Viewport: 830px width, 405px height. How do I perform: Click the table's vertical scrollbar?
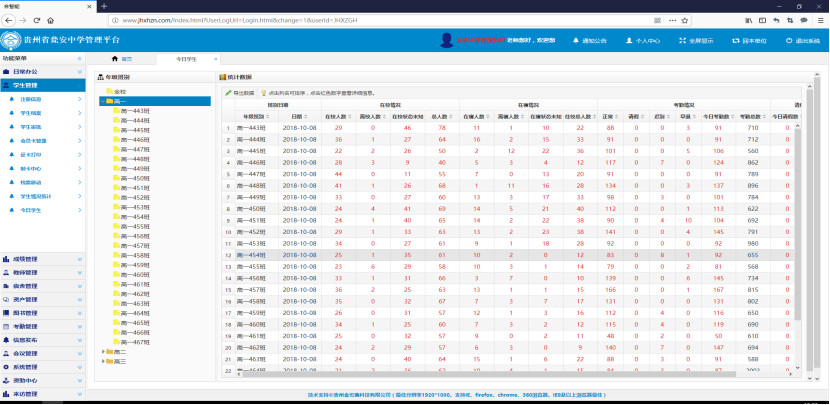coord(798,222)
